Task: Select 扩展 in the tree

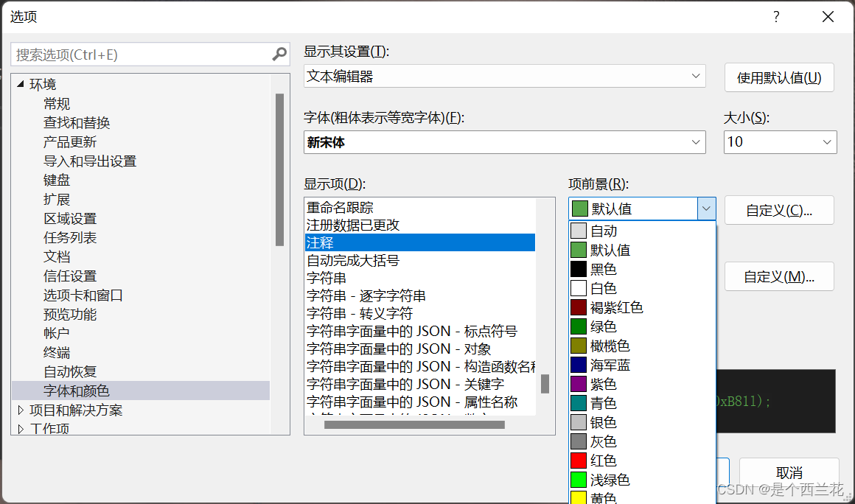Action: 57,200
